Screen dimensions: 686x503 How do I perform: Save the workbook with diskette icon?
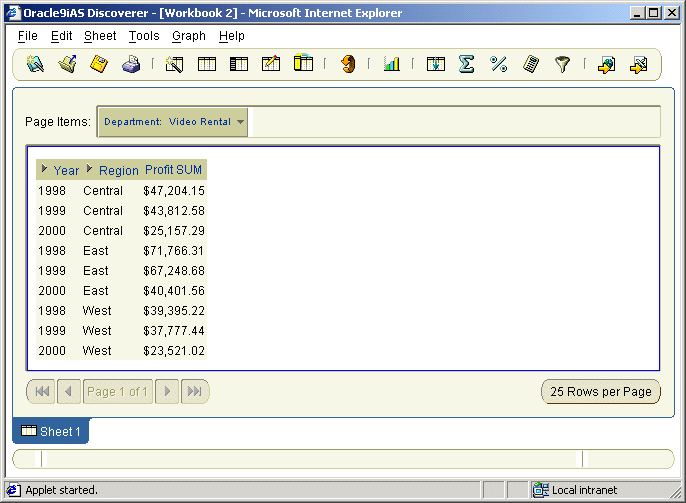[99, 64]
